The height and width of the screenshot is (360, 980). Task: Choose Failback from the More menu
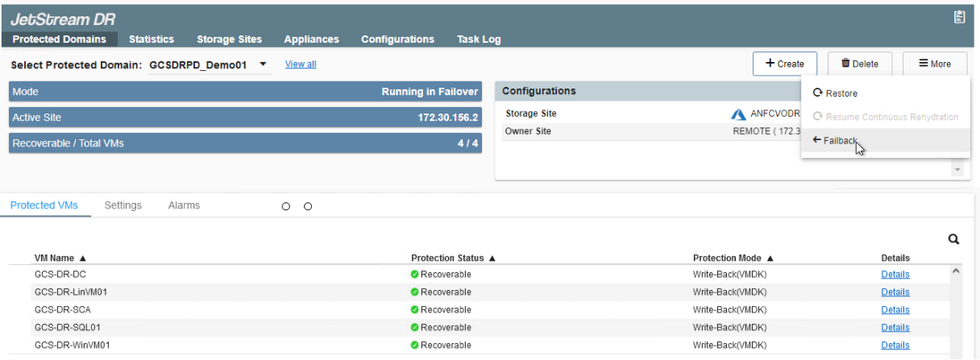(885, 140)
